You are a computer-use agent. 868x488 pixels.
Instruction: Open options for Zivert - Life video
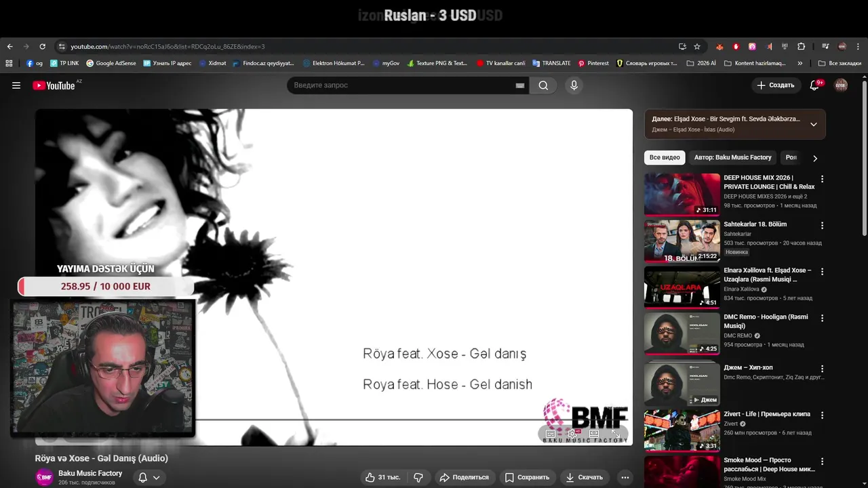point(822,415)
